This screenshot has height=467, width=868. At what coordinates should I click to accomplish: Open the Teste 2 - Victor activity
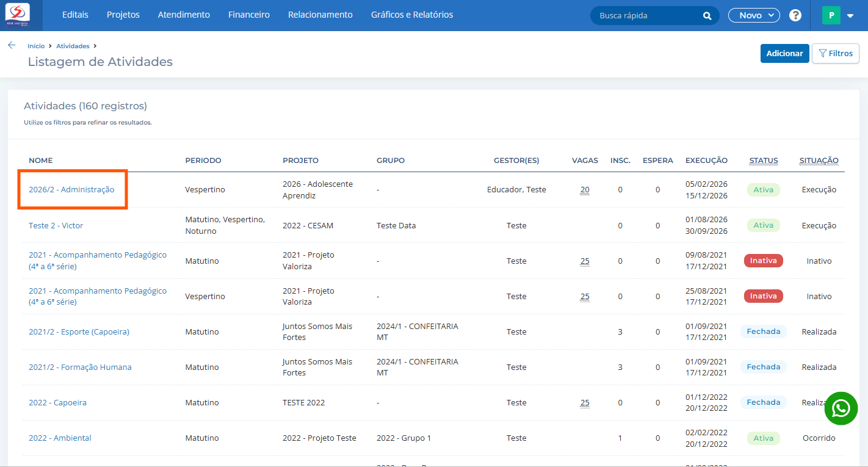point(56,226)
